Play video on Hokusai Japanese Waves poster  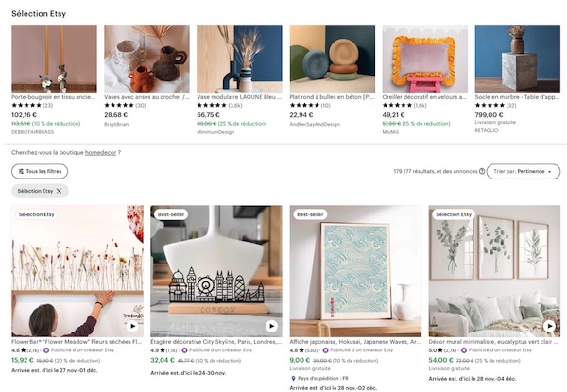pos(410,325)
